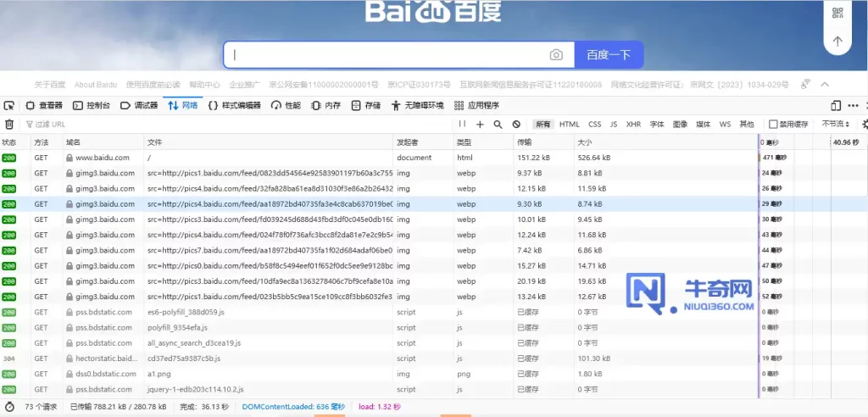Filter requests by 媒体 media
The image size is (868, 417).
pos(704,125)
